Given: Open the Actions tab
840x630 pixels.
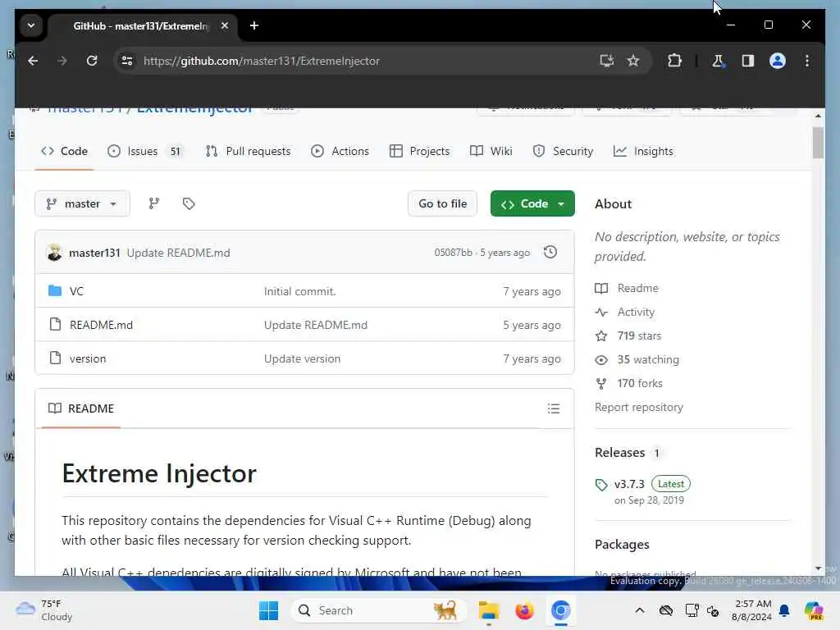Looking at the screenshot, I should pos(340,151).
